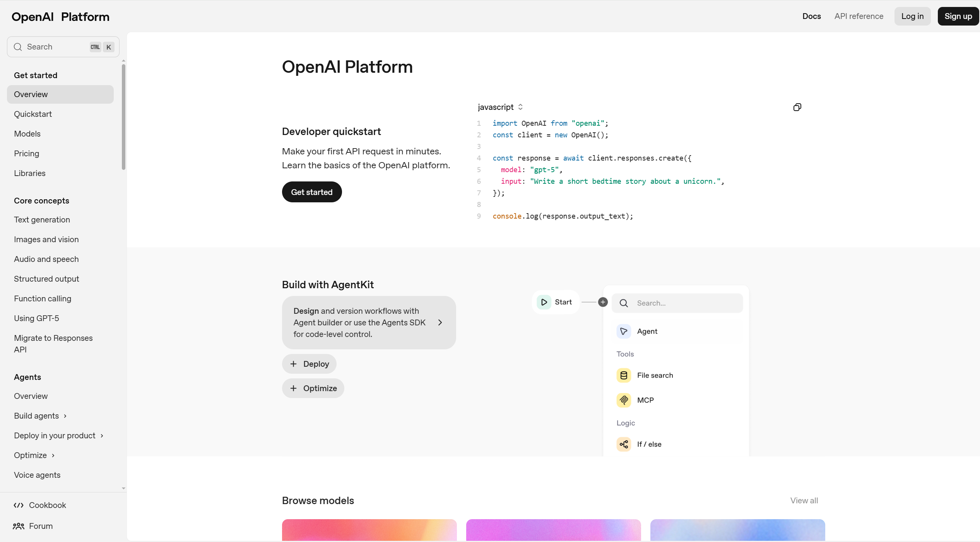The height and width of the screenshot is (542, 980).
Task: Expand the Optimize AgentKit section
Action: click(313, 388)
